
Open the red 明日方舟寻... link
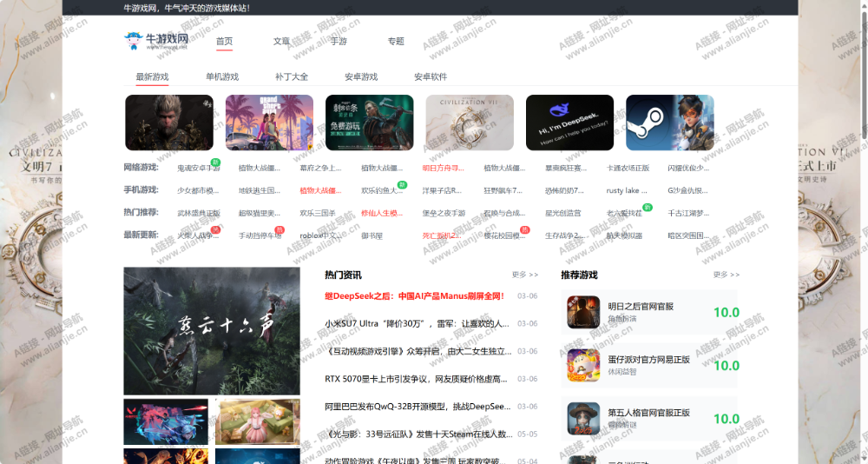coord(443,168)
